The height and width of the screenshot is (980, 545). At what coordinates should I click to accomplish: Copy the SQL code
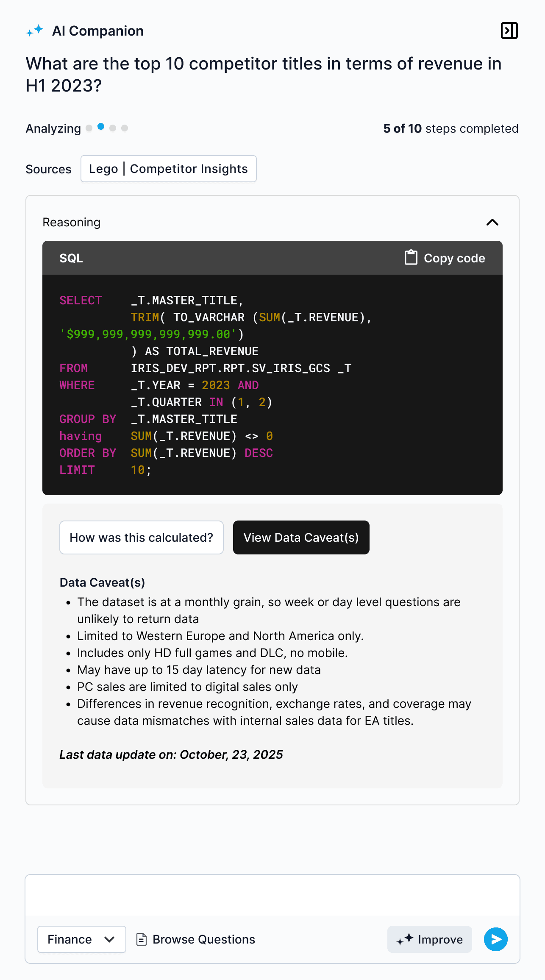[444, 258]
